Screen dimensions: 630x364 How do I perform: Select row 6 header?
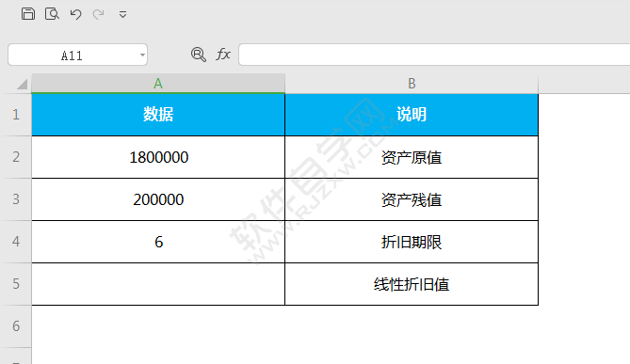coord(16,326)
